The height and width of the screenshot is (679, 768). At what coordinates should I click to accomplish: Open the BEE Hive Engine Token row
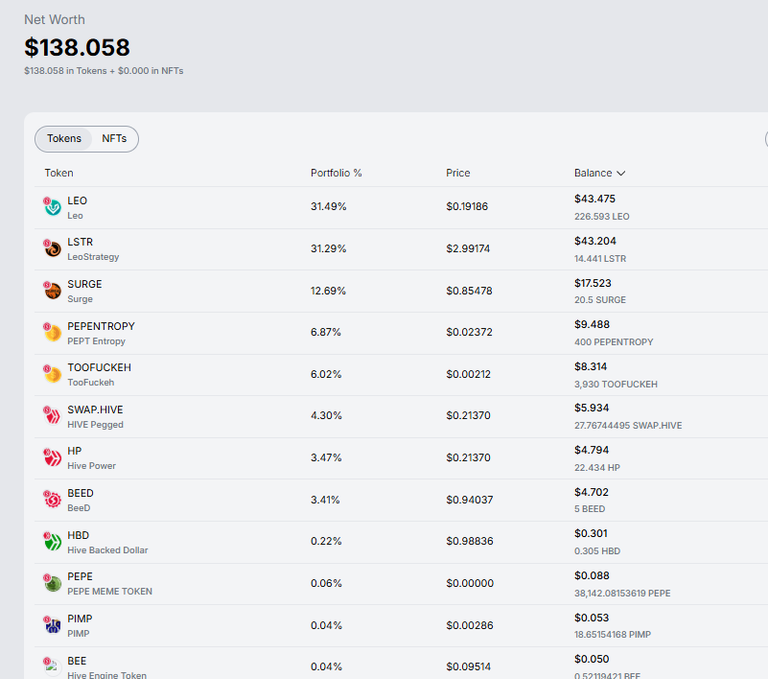pos(401,663)
